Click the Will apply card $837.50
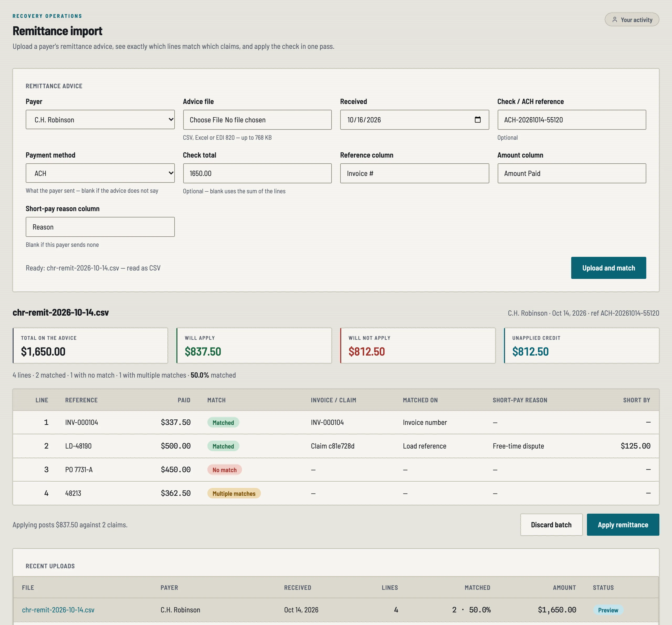This screenshot has width=672, height=625. tap(254, 346)
